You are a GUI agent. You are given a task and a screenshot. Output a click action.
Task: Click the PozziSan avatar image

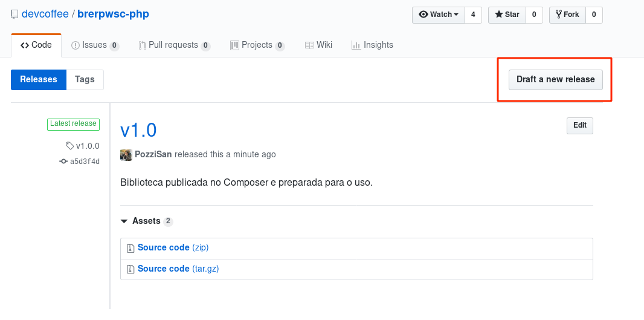126,155
